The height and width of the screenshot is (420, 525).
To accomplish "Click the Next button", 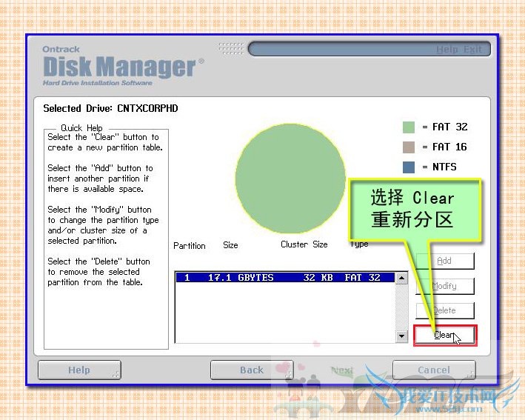I will pyautogui.click(x=342, y=370).
